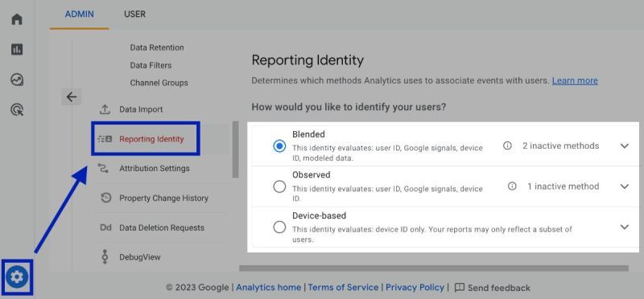Click the admin menu vertical scrollbar

pyautogui.click(x=235, y=149)
